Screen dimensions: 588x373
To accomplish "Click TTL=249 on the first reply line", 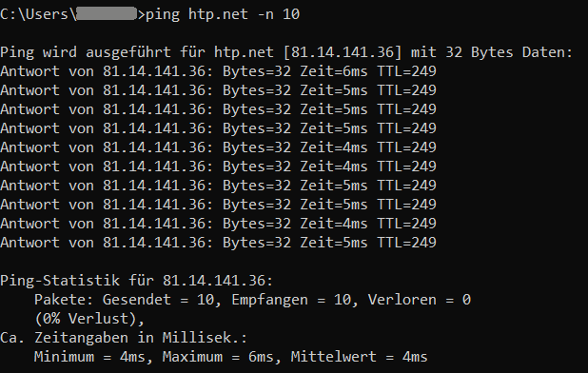I will click(x=407, y=71).
